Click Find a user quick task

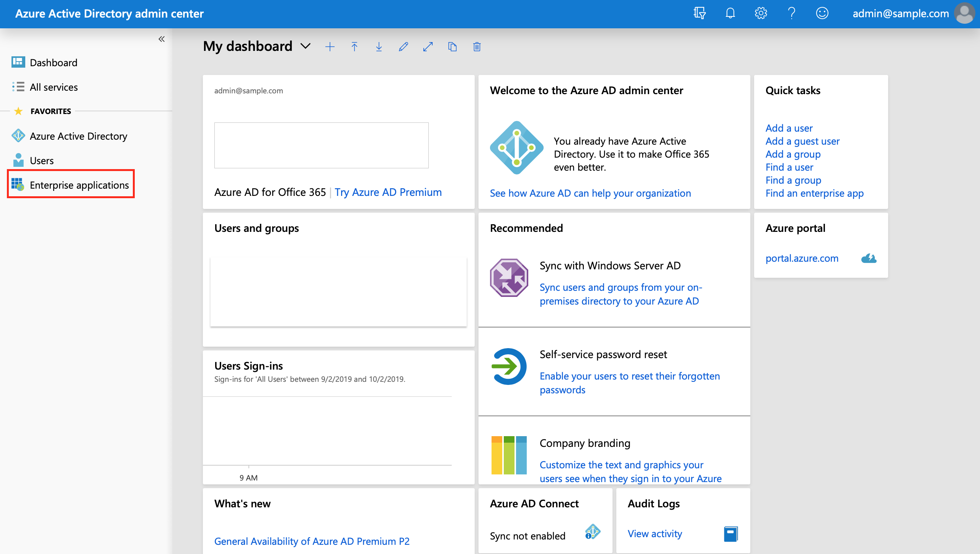pyautogui.click(x=789, y=167)
